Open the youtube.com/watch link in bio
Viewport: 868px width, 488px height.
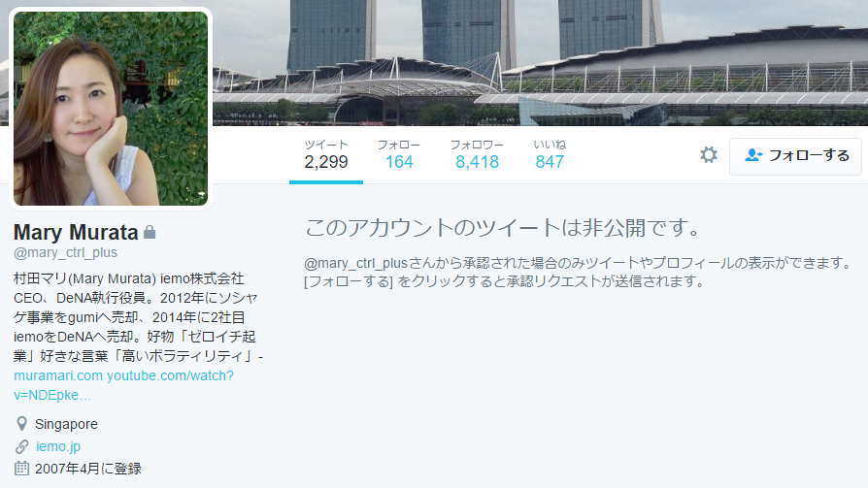pos(123,385)
